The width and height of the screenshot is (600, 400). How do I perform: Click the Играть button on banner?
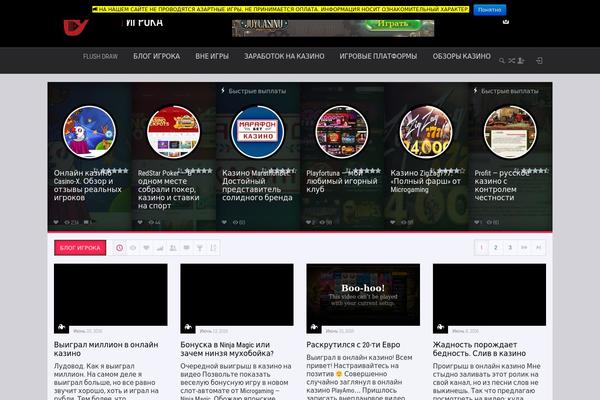tap(393, 24)
